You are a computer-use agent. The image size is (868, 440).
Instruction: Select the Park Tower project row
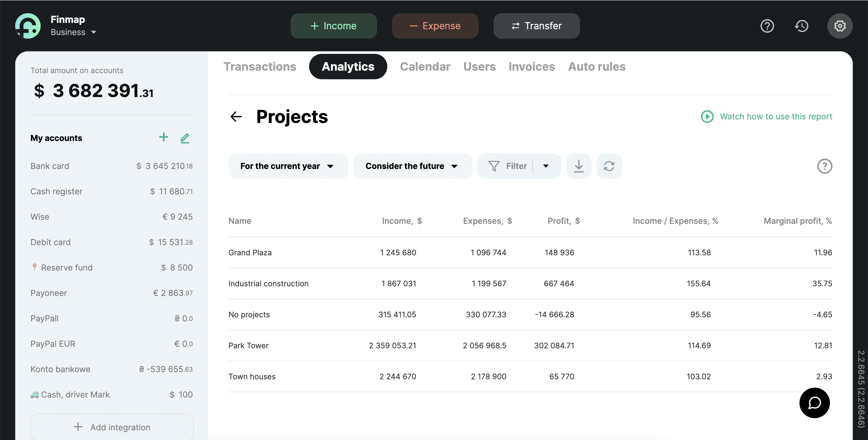(x=248, y=345)
